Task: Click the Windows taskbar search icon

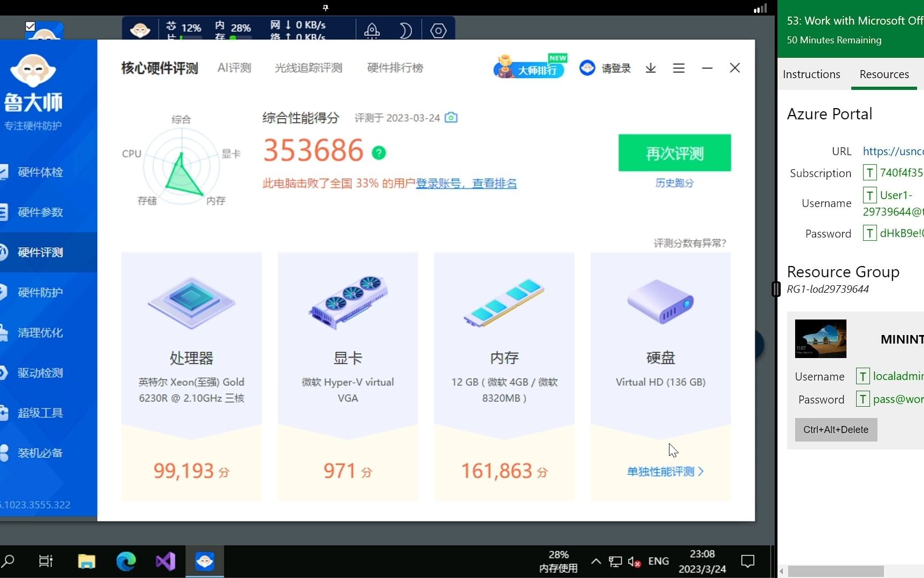Action: [8, 561]
